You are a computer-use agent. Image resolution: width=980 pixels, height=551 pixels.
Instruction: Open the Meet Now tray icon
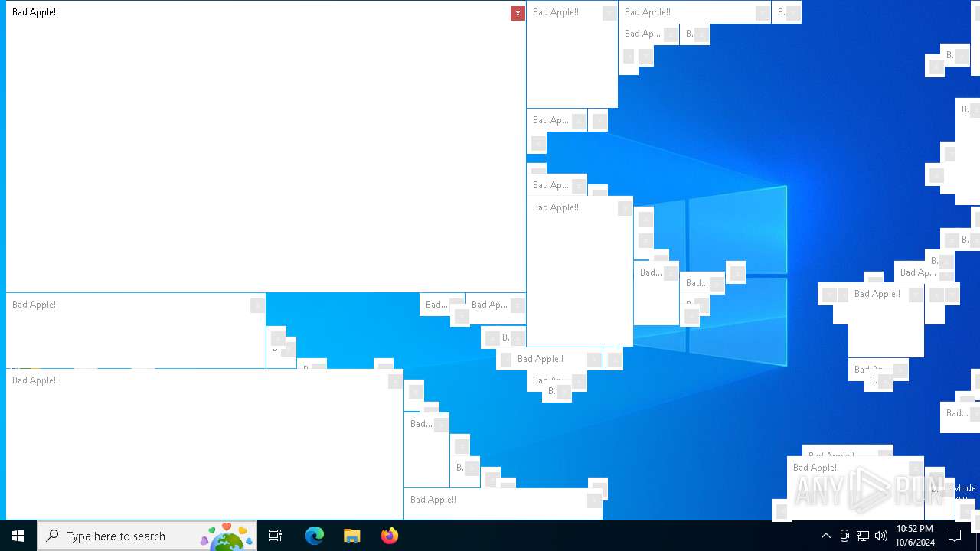pos(844,536)
